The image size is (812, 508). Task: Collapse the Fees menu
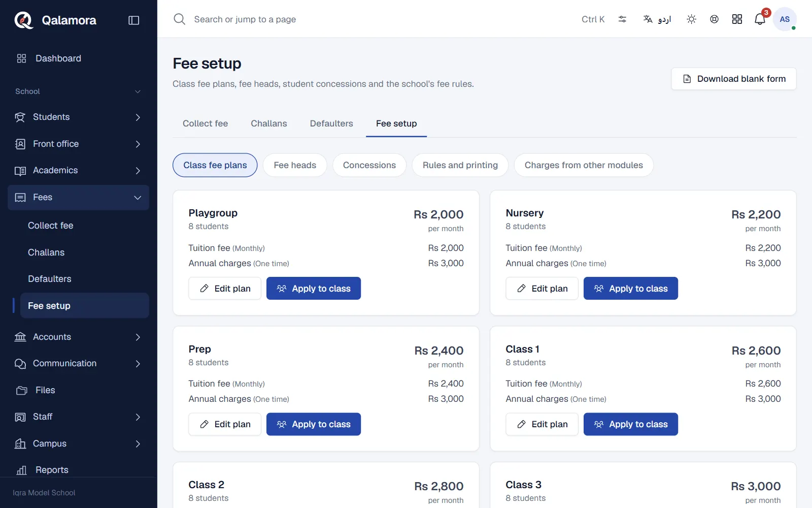pos(79,198)
